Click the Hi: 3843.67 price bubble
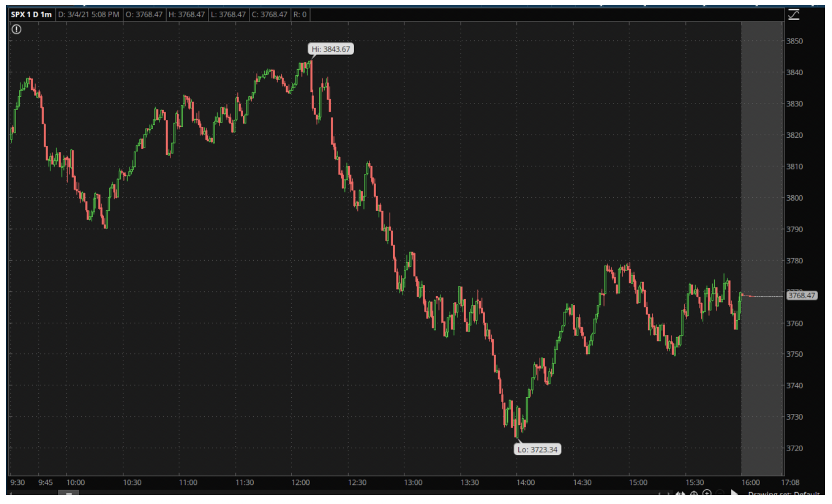The image size is (832, 504). point(331,49)
